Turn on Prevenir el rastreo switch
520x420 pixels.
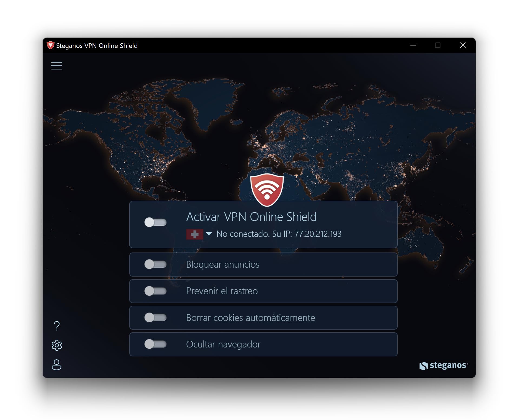coord(155,291)
